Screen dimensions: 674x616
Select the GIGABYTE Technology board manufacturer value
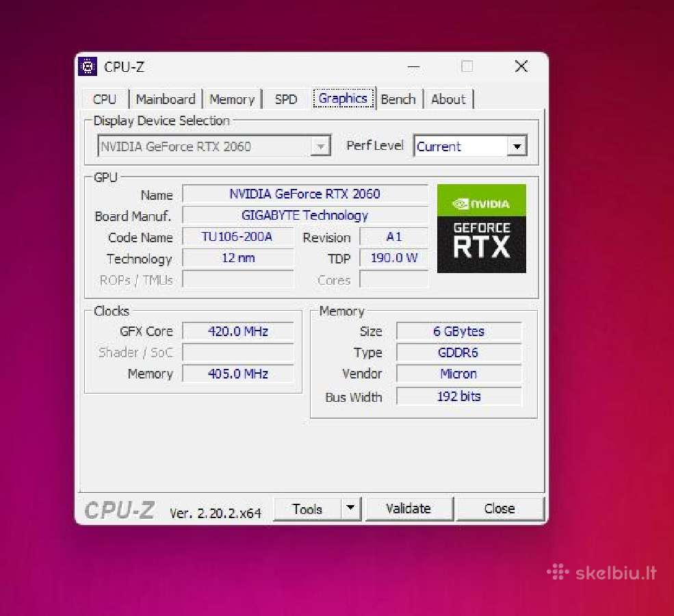304,216
